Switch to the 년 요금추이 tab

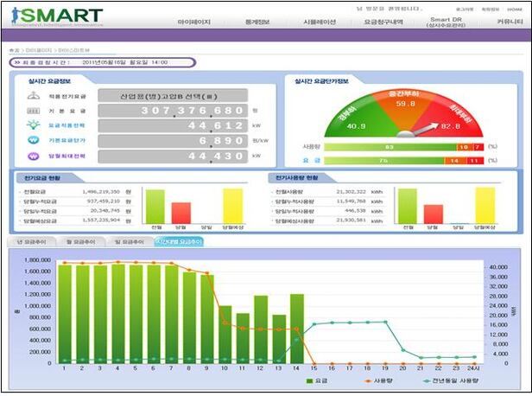click(34, 242)
